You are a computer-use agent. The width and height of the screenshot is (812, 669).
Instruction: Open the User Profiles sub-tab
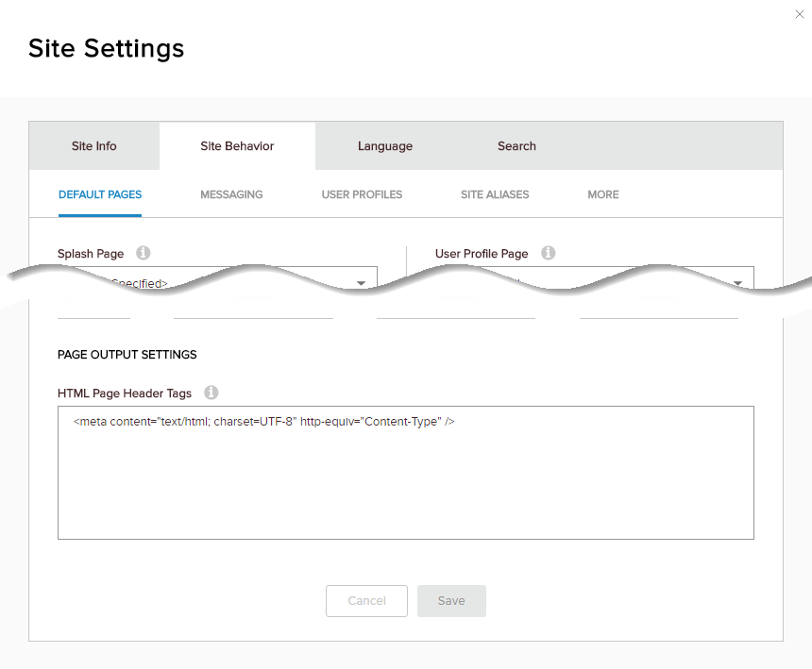(362, 194)
